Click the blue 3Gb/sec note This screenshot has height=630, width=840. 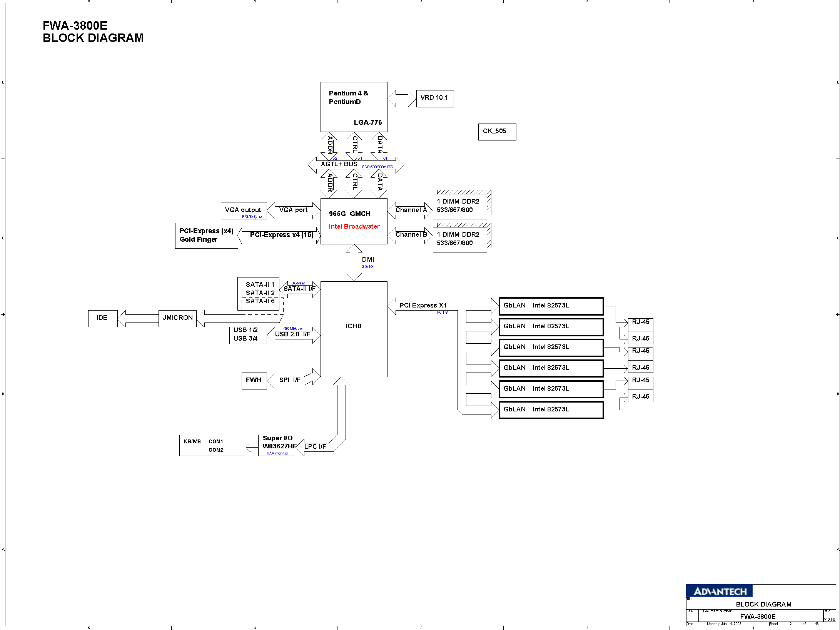click(298, 283)
